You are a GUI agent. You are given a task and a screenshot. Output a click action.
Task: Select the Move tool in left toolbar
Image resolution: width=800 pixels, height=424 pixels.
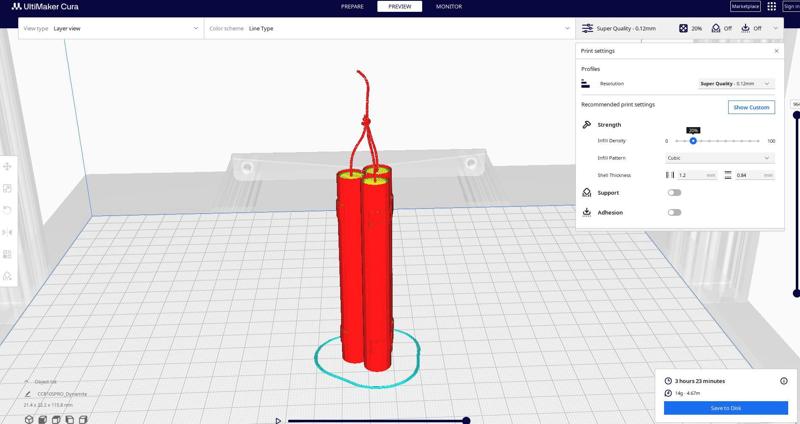coord(8,166)
